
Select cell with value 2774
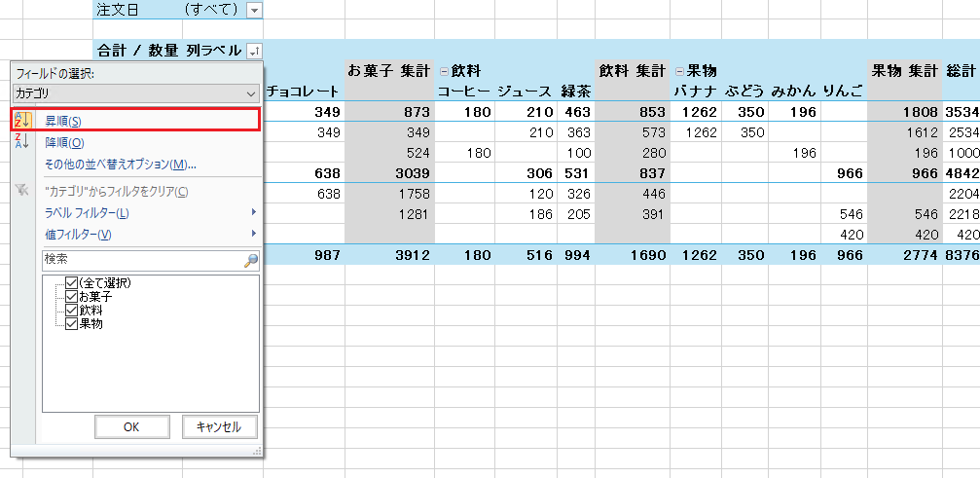[x=905, y=255]
